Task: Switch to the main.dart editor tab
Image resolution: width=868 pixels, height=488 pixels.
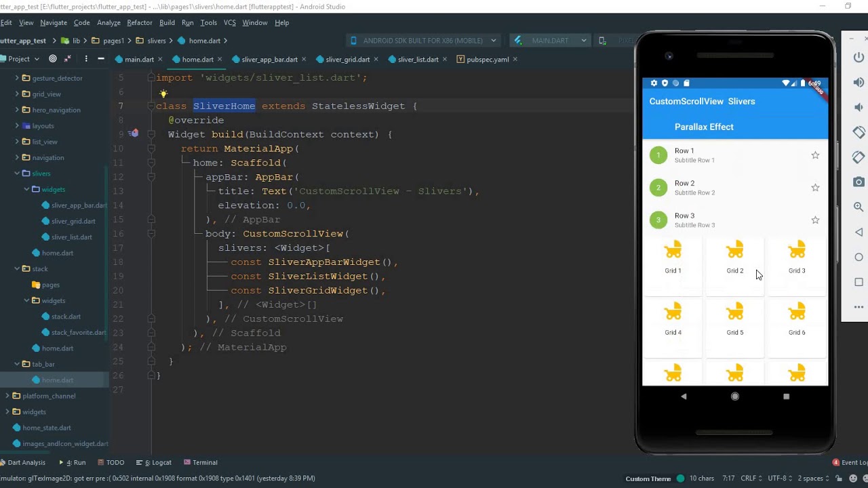Action: (139, 60)
